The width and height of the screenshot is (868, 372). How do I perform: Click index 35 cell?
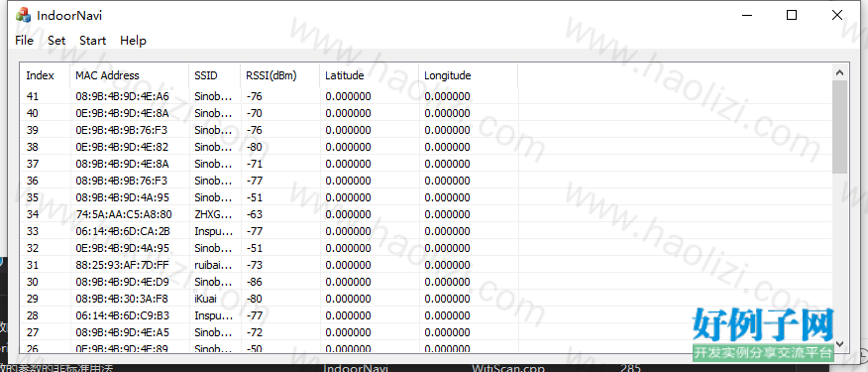tap(32, 197)
